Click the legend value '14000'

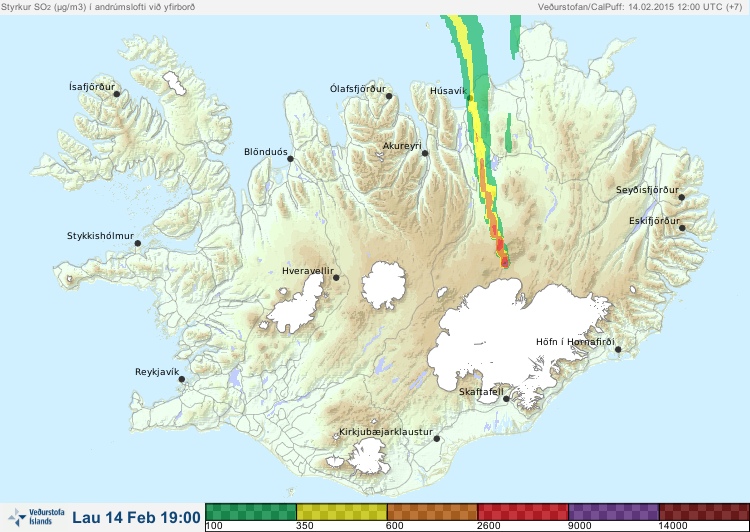(673, 526)
